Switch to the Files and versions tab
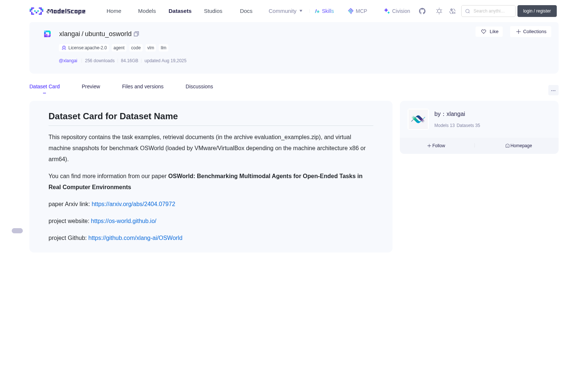This screenshot has height=368, width=588. click(143, 86)
